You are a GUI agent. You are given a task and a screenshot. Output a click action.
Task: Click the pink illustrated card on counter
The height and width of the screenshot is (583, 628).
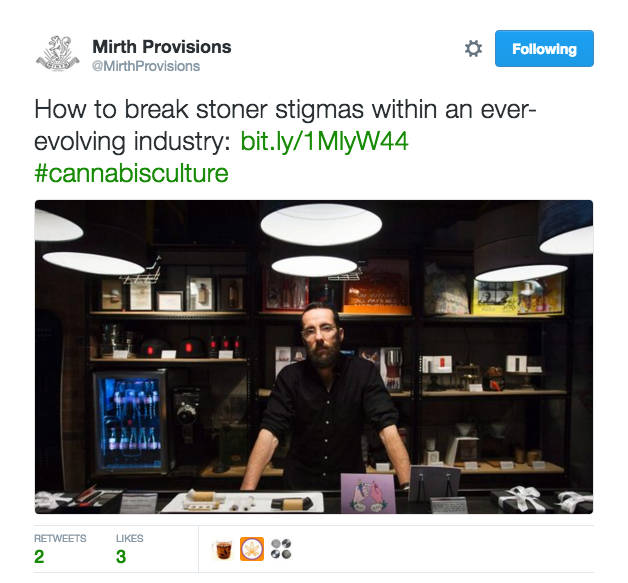coord(368,493)
